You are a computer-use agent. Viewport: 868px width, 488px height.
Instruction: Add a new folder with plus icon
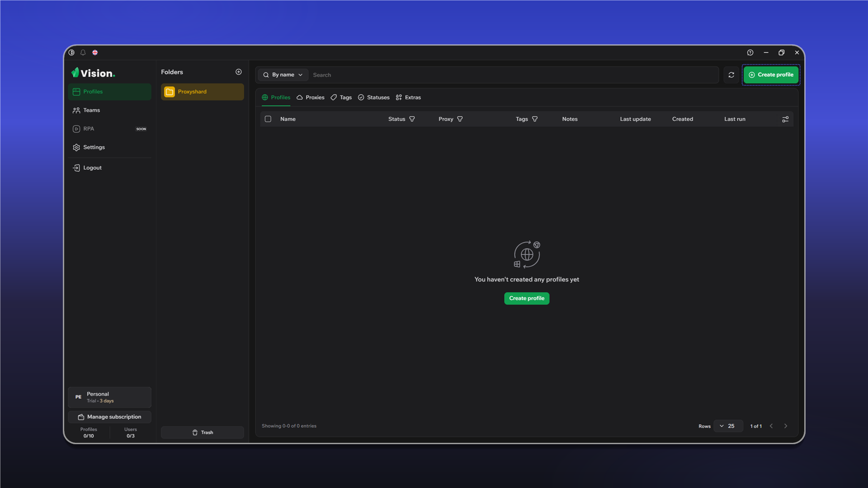(x=239, y=72)
